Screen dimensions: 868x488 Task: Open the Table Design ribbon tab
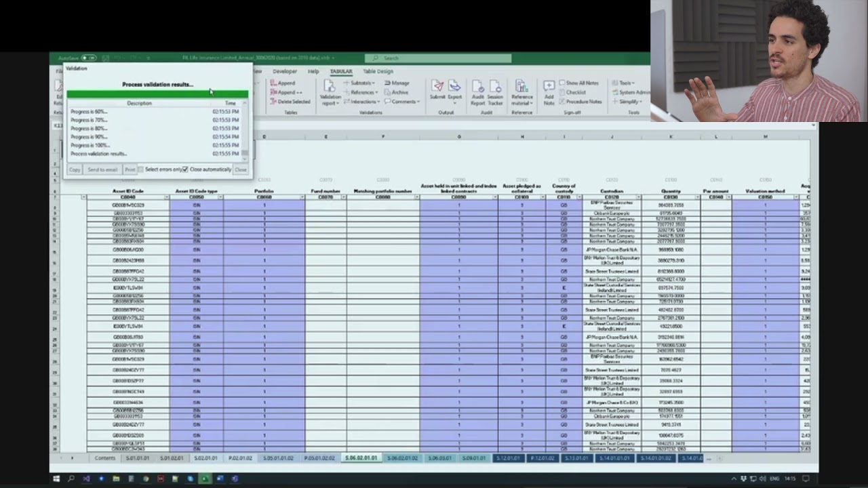378,71
